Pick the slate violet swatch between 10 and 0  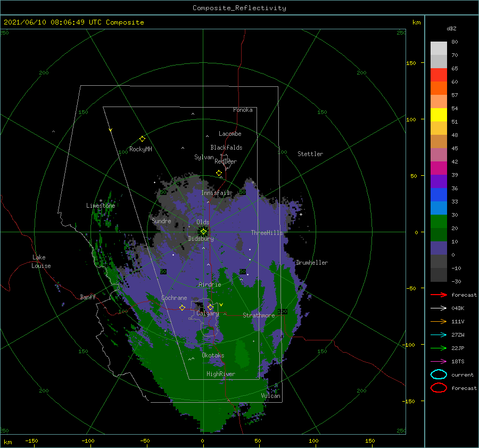[x=439, y=248]
